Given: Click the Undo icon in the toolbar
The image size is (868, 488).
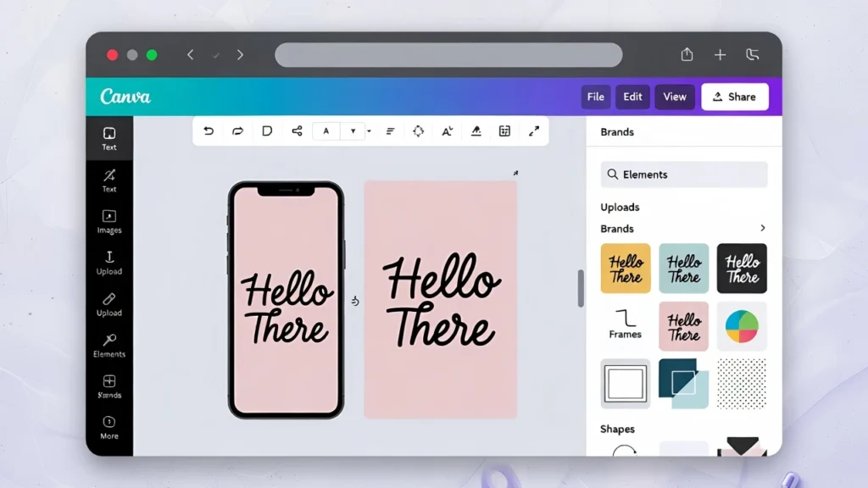Looking at the screenshot, I should (209, 130).
